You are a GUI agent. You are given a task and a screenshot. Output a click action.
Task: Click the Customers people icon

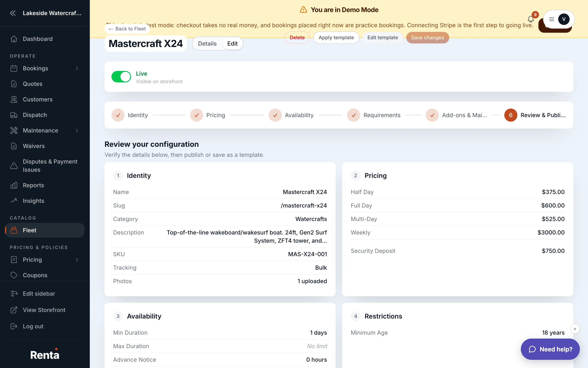[x=14, y=100]
